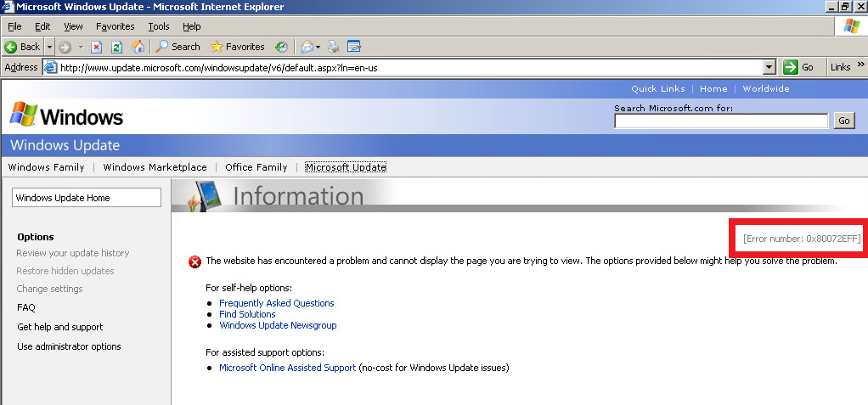Open the Tools menu
This screenshot has width=868, height=405.
pyautogui.click(x=158, y=26)
